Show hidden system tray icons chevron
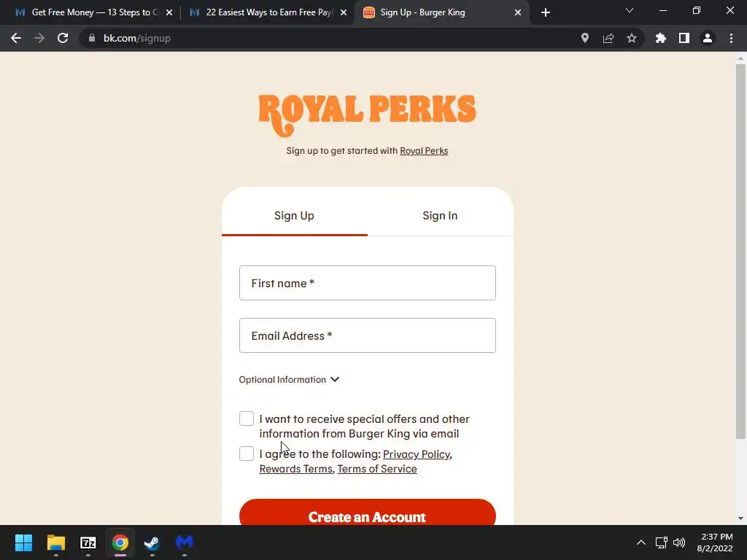The image size is (747, 560). tap(640, 542)
